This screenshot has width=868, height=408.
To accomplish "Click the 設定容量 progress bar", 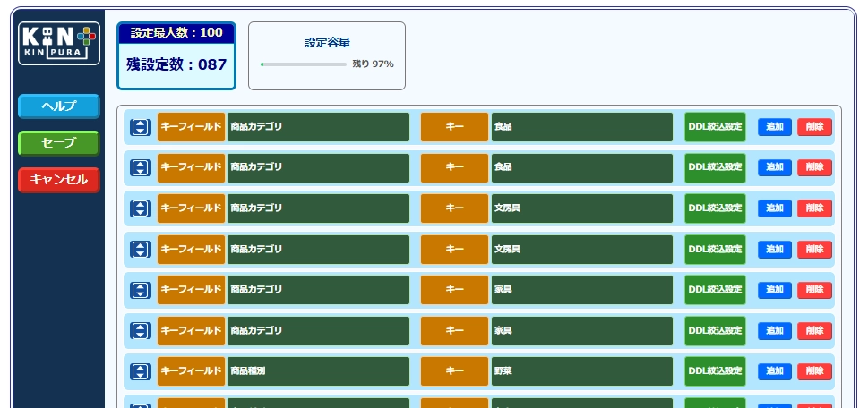I will pos(304,64).
